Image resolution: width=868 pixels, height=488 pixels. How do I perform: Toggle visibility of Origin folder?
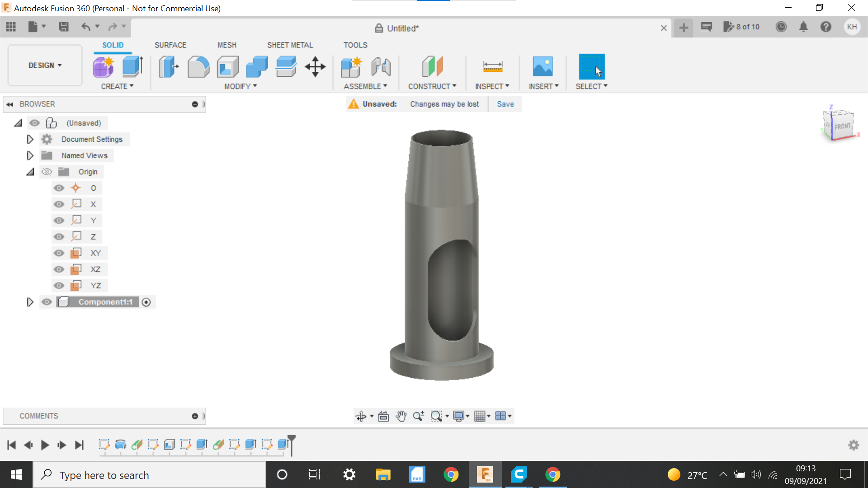pos(46,172)
